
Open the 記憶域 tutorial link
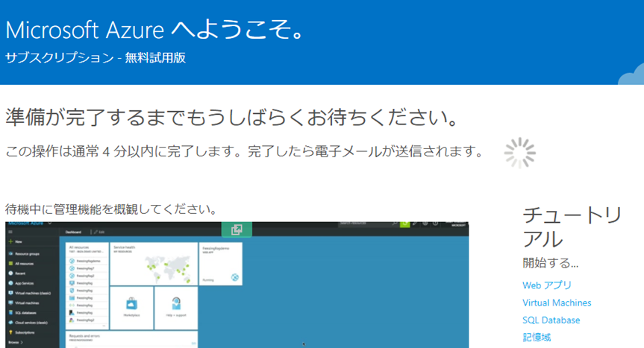click(x=537, y=338)
